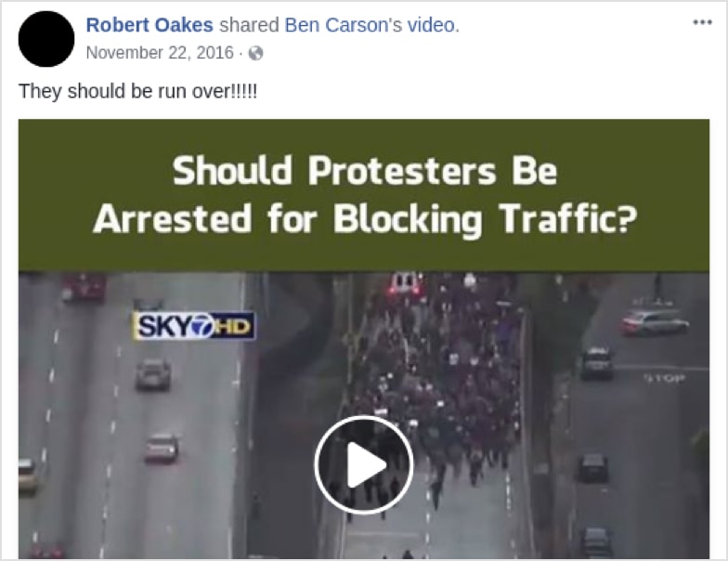Click the red car below SKY7 logo
728x561 pixels.
(x=161, y=449)
